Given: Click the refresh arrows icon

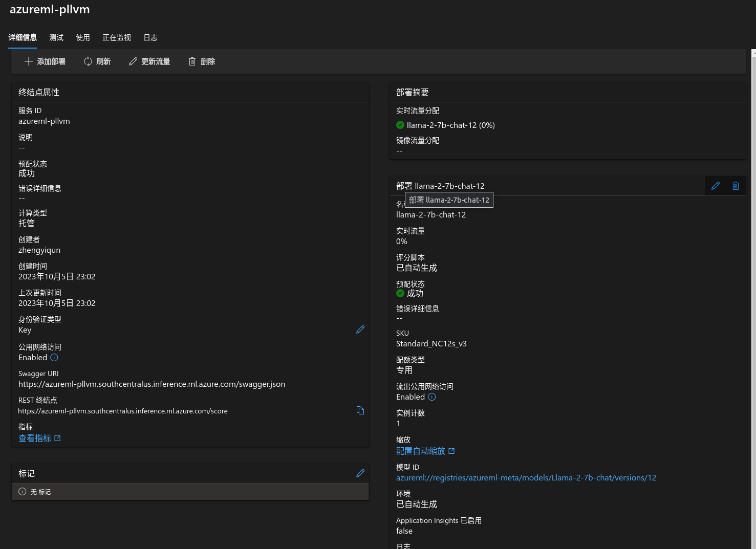Looking at the screenshot, I should (x=88, y=61).
